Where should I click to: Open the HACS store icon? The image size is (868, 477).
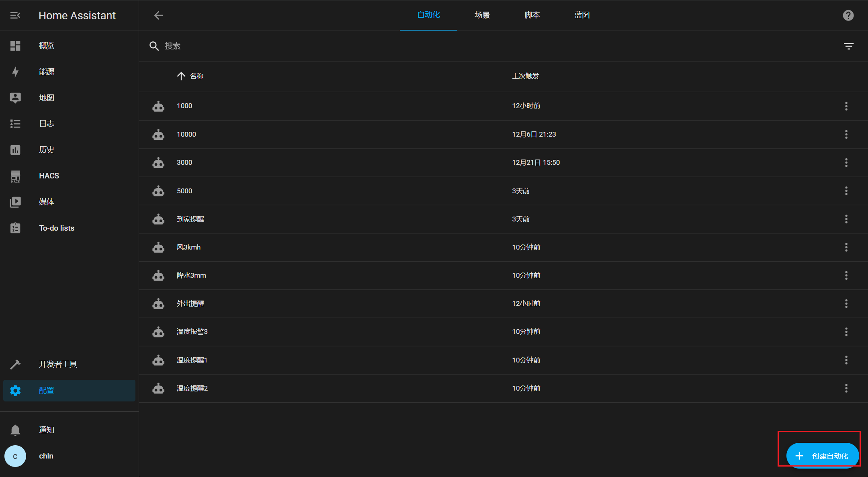pyautogui.click(x=15, y=176)
